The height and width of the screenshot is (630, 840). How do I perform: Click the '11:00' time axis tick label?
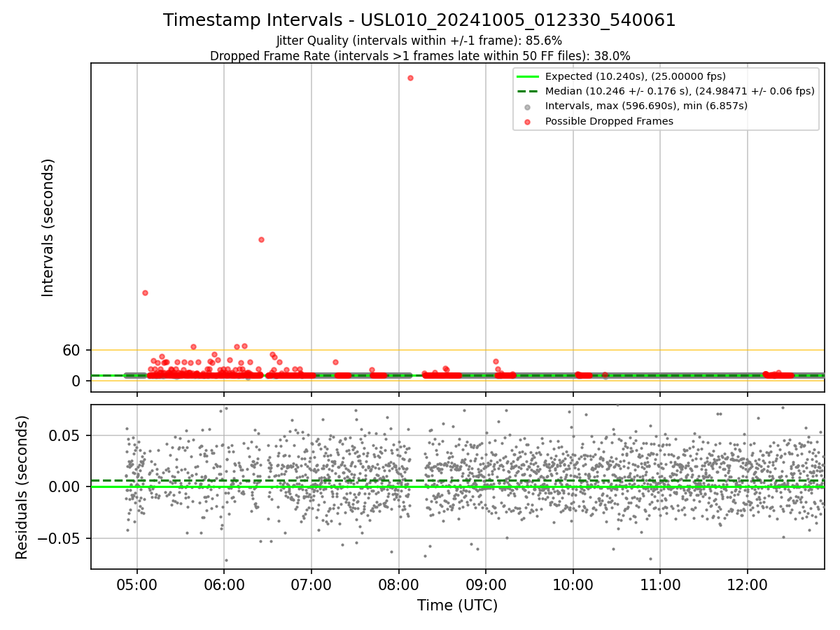tap(660, 584)
